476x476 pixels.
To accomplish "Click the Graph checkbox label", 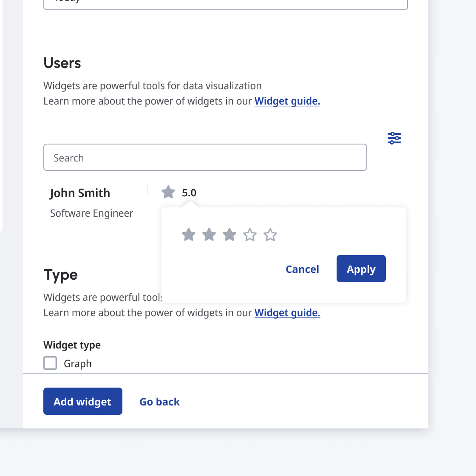I will point(77,364).
